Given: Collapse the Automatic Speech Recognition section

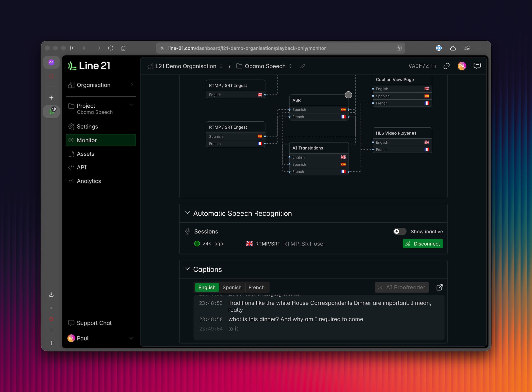Looking at the screenshot, I should click(x=187, y=213).
